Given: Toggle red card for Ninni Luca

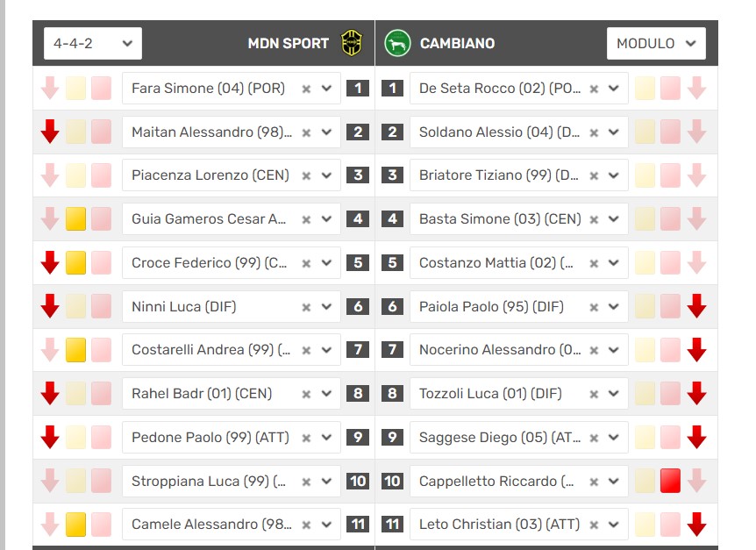Looking at the screenshot, I should 102,306.
